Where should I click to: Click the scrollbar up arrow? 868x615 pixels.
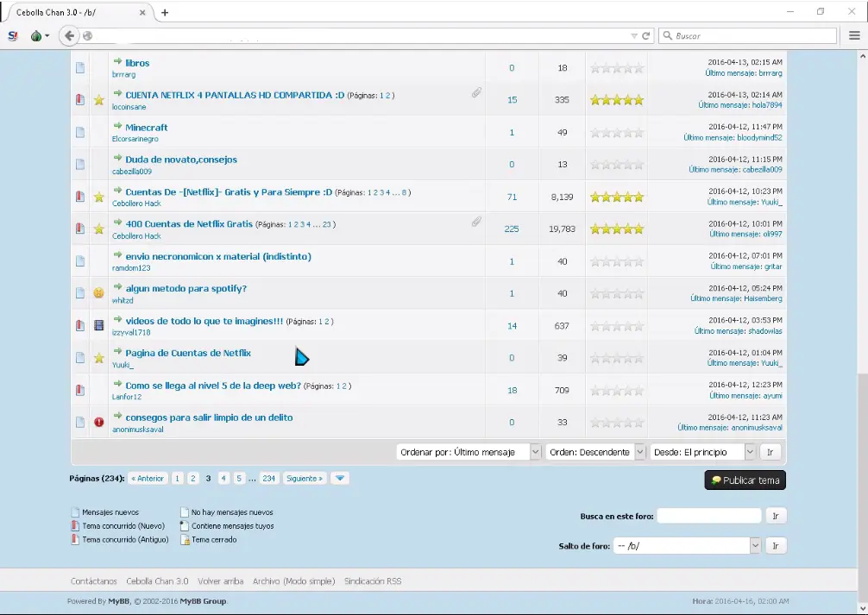coord(863,56)
